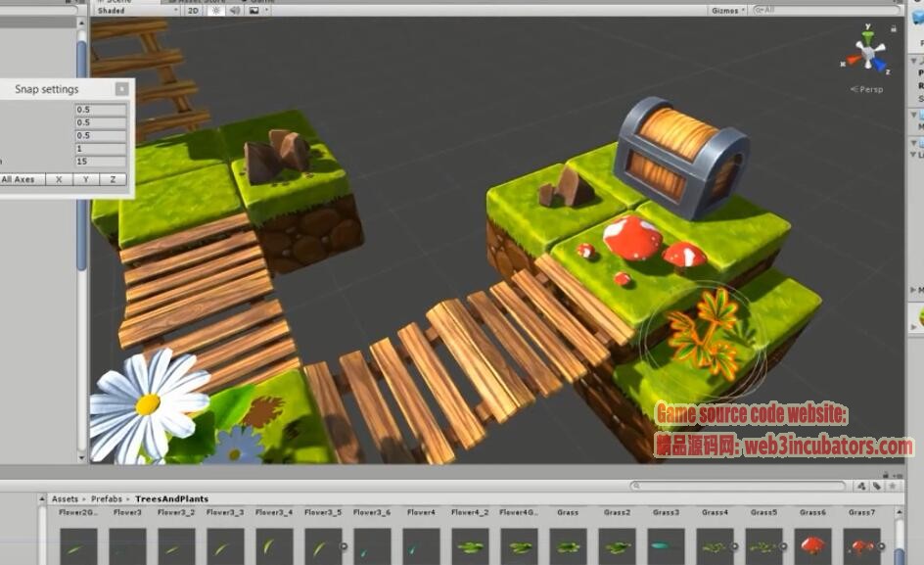This screenshot has height=565, width=924.
Task: Snap All Axes button
Action: (x=21, y=179)
